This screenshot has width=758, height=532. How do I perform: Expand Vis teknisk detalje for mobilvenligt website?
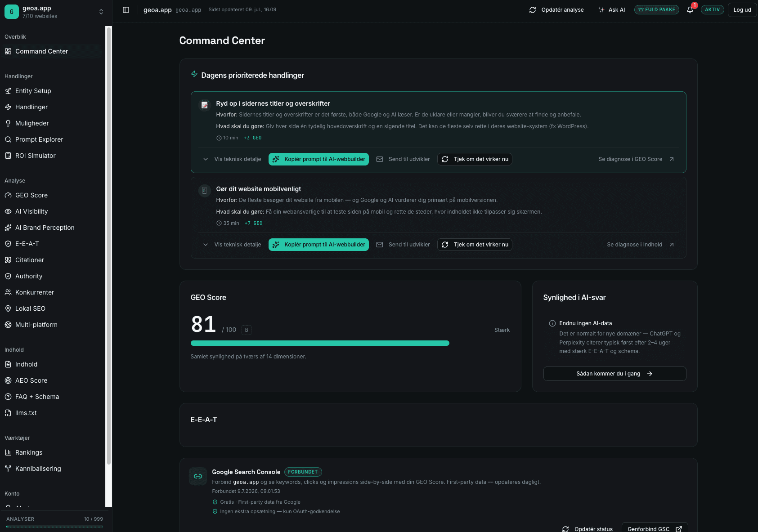(x=232, y=245)
